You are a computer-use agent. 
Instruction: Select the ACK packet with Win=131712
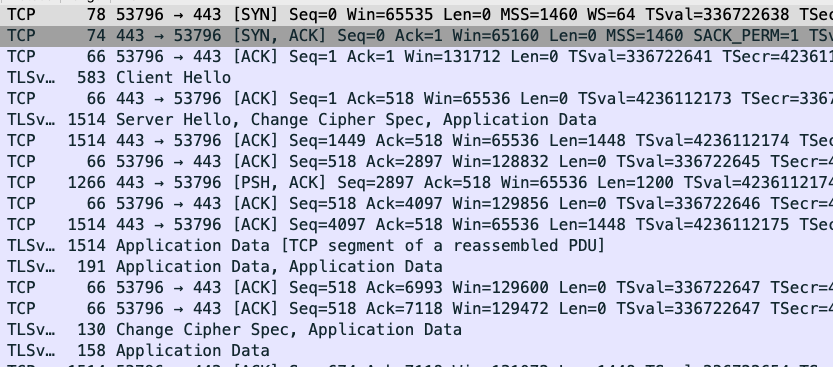click(416, 56)
